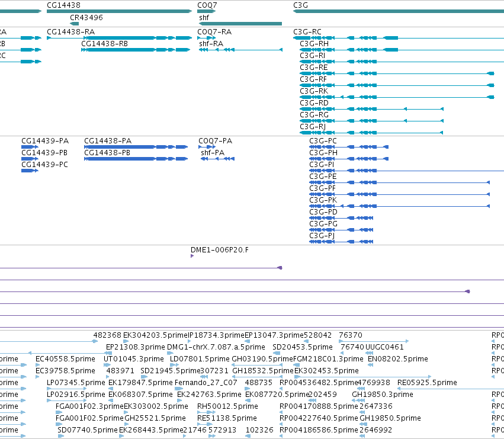Click transcript label C3G-RJ
The image size is (504, 439).
tap(313, 127)
